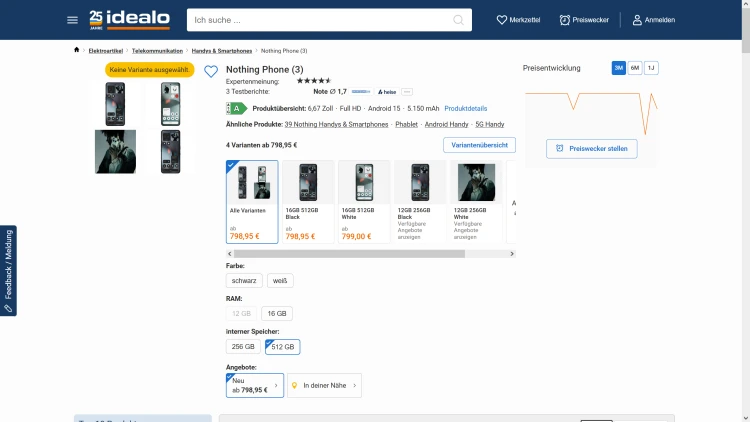Show 6M price history
Viewport: 750px width, 422px height.
(x=635, y=68)
